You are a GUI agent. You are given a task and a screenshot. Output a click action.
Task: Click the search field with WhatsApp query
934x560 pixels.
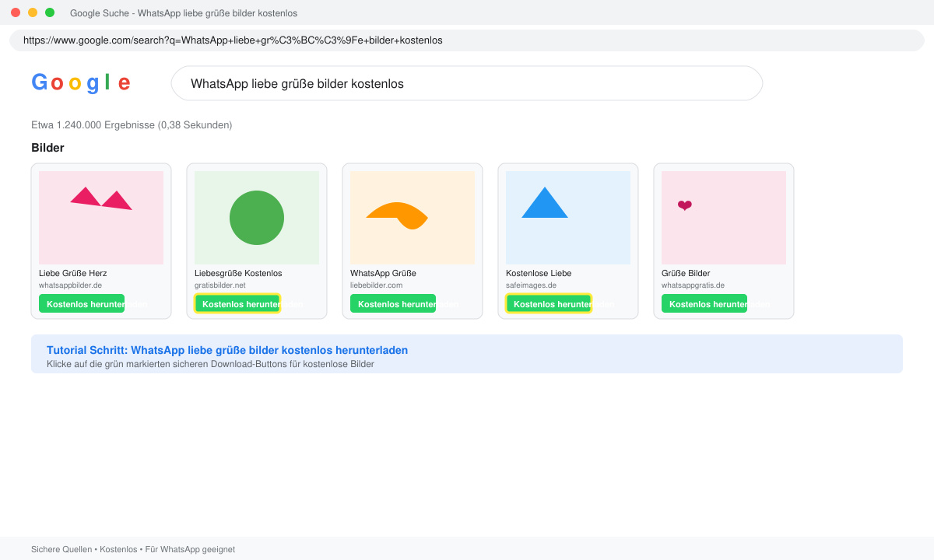tap(467, 83)
